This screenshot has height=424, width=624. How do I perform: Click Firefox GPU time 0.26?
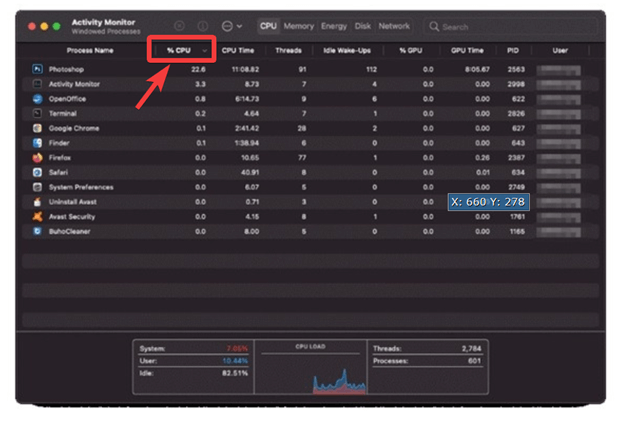tap(482, 158)
